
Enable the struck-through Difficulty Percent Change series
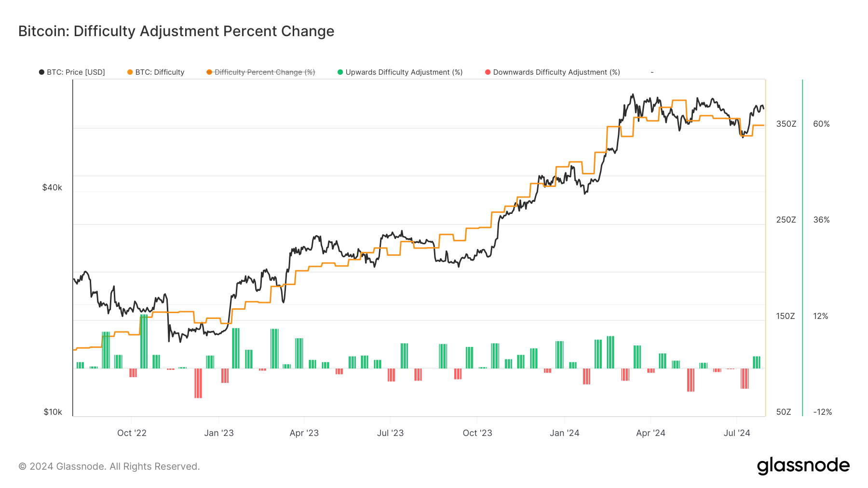coord(265,72)
